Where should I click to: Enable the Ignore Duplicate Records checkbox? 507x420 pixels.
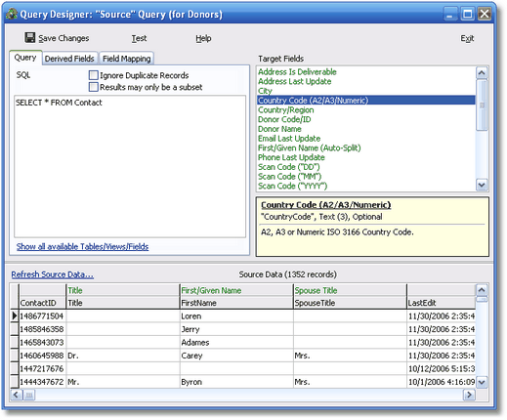click(x=94, y=75)
